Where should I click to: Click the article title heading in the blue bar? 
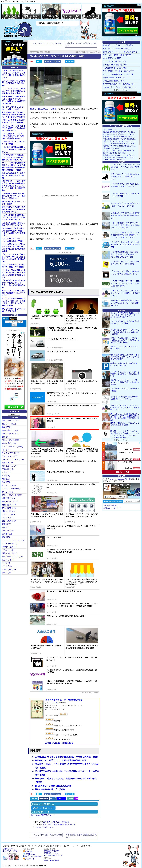coord(57,56)
